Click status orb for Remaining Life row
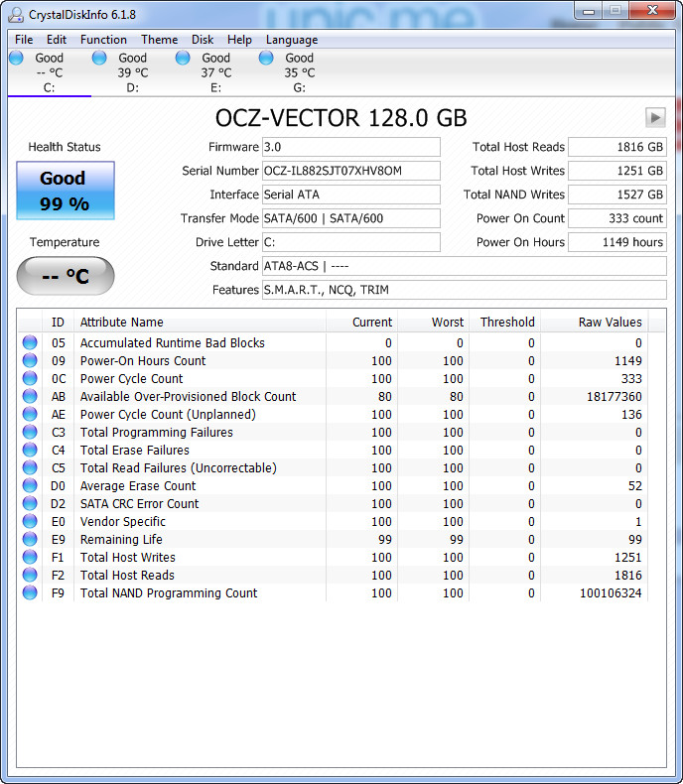This screenshot has height=784, width=683. (30, 539)
